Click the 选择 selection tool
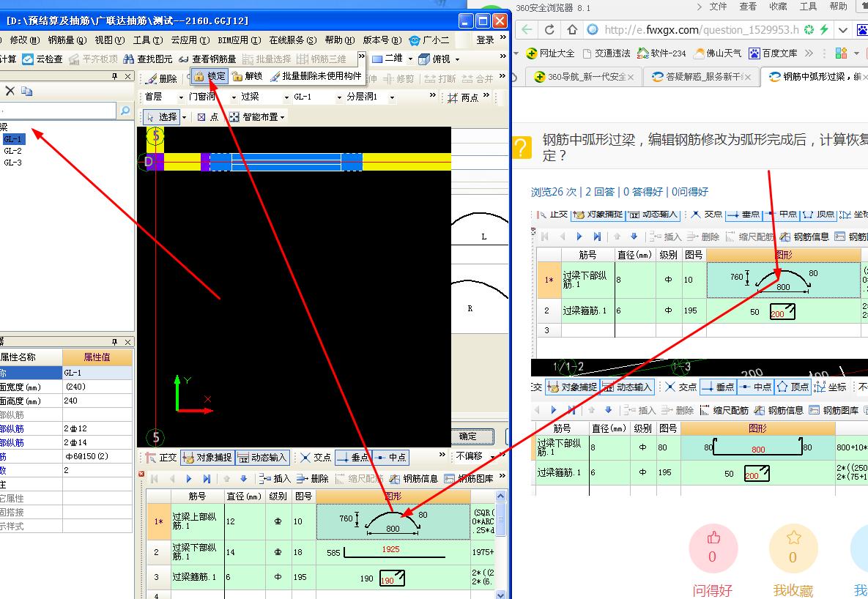Viewport: 868px width, 599px height. click(x=162, y=117)
